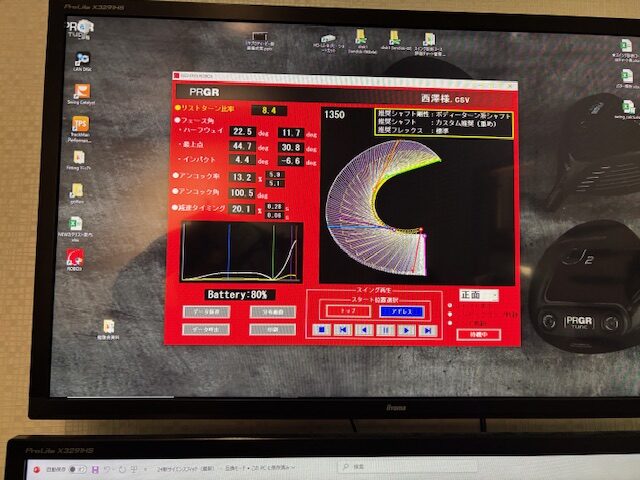Pause the swing playback

pyautogui.click(x=385, y=331)
